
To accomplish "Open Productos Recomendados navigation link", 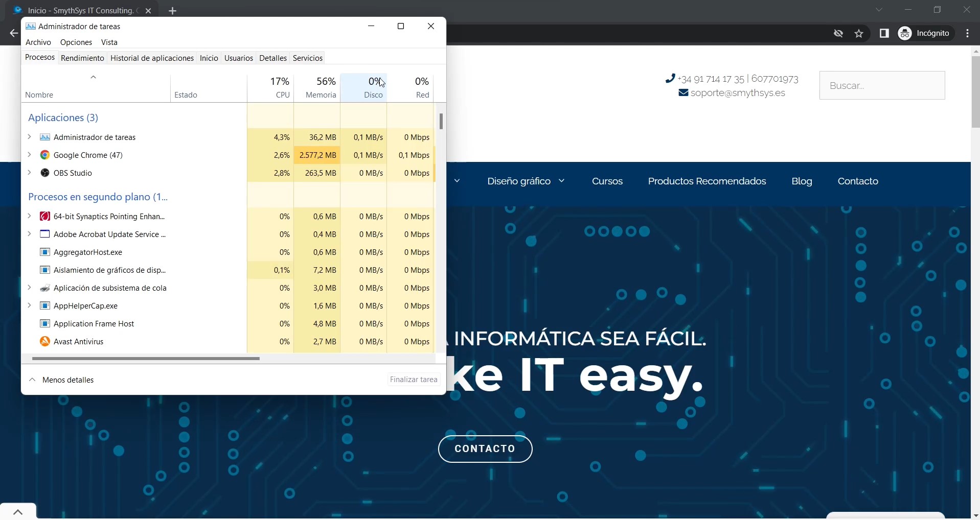I will point(707,181).
